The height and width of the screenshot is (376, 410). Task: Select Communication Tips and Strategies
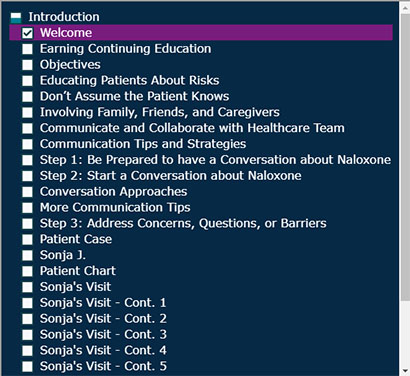[x=143, y=144]
